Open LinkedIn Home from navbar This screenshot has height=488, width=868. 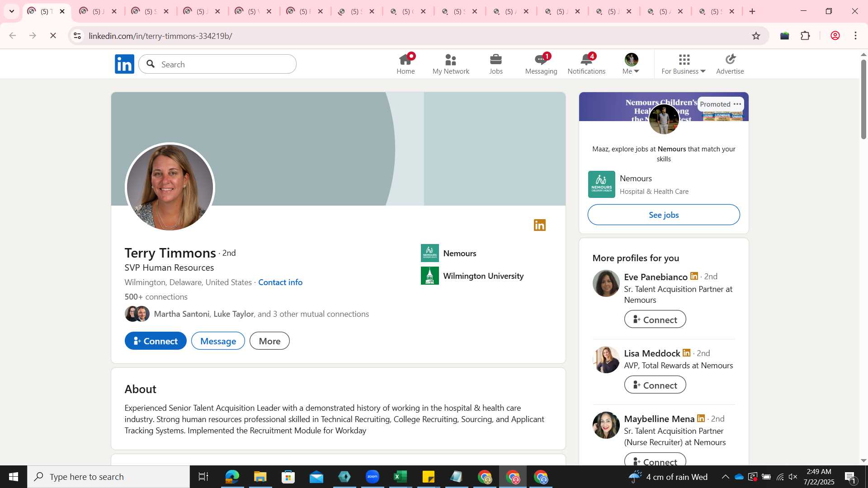(x=406, y=64)
